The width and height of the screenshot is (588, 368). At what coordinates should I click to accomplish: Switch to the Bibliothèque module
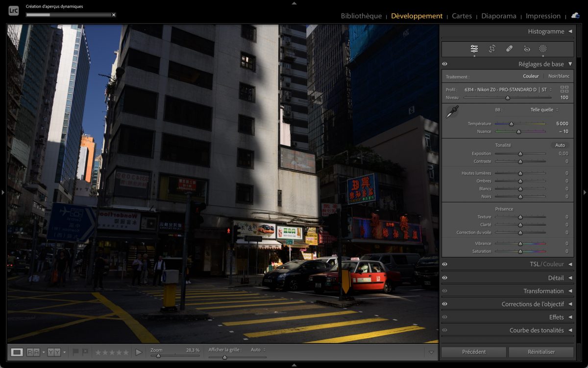click(361, 16)
